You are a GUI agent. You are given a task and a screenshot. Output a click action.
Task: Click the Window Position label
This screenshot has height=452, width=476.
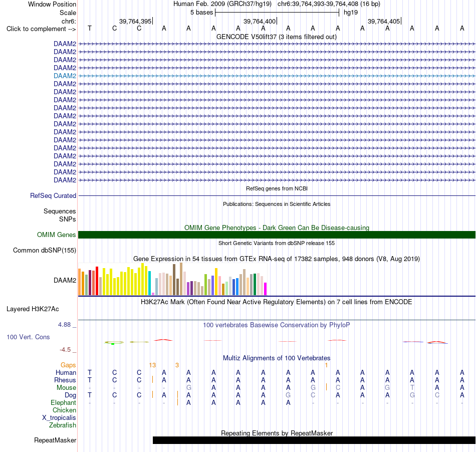(x=52, y=4)
